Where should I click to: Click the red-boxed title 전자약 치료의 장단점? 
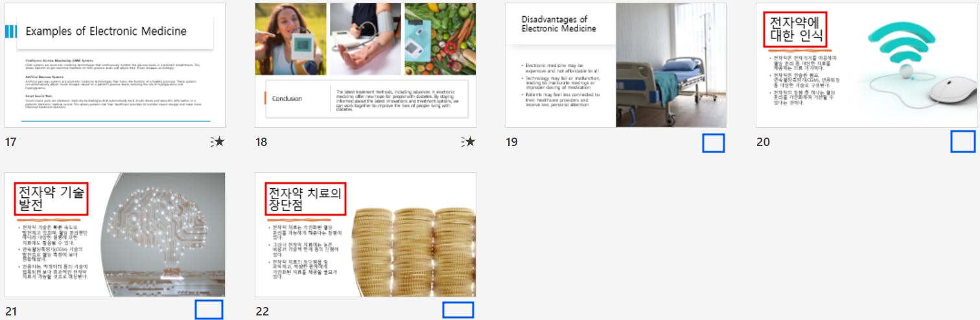point(305,199)
